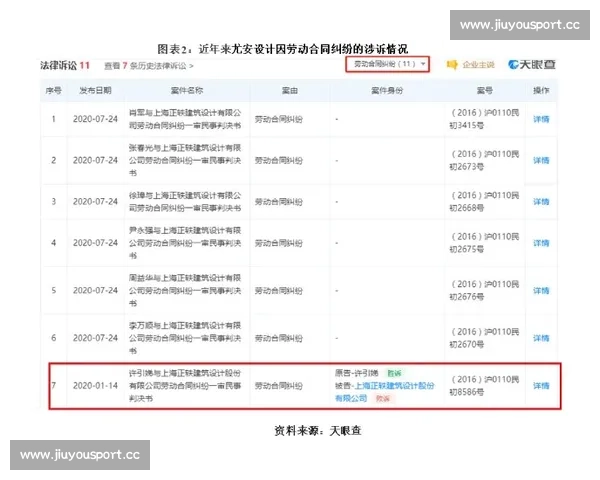Click the red 败诉 tag in row 7
Screen dimensions: 600x480
(x=383, y=398)
